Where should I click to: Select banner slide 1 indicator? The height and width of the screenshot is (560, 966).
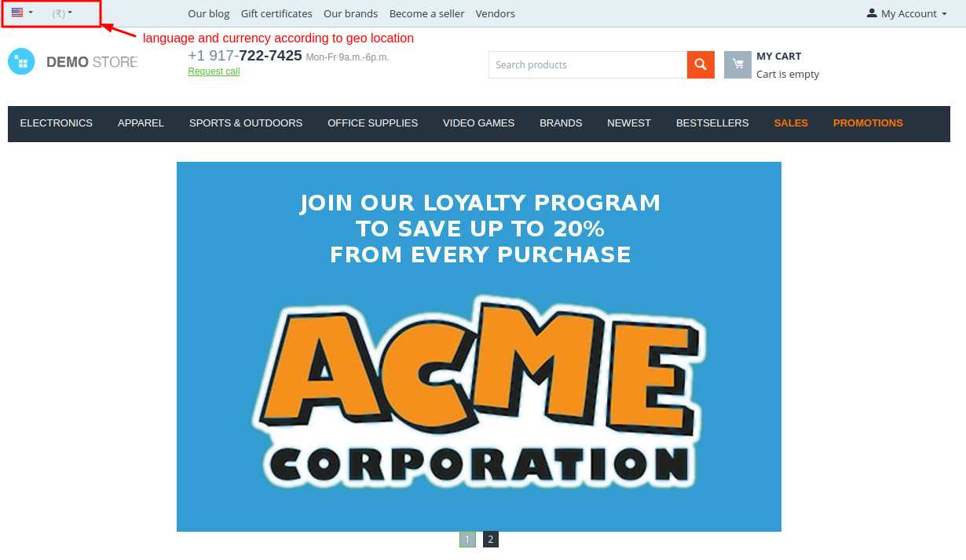point(467,540)
